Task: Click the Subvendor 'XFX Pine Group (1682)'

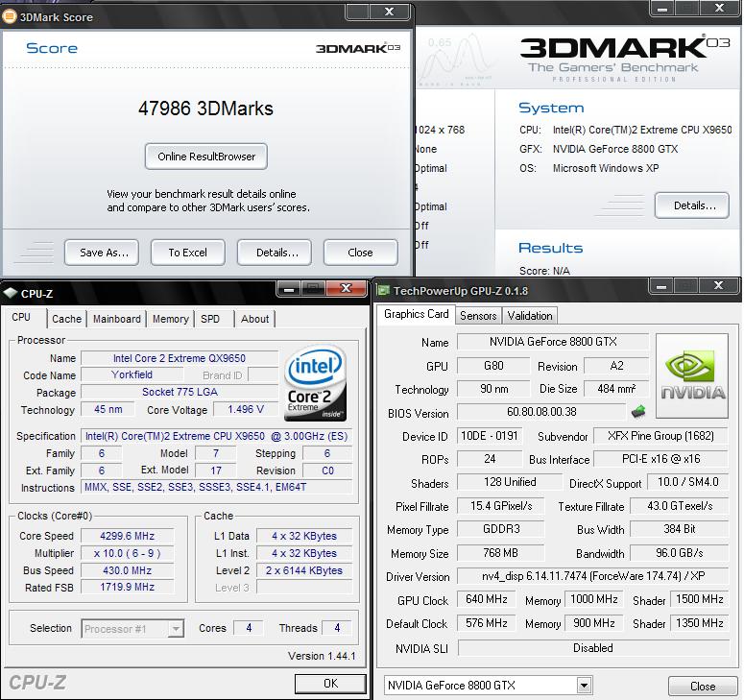Action: [x=660, y=436]
